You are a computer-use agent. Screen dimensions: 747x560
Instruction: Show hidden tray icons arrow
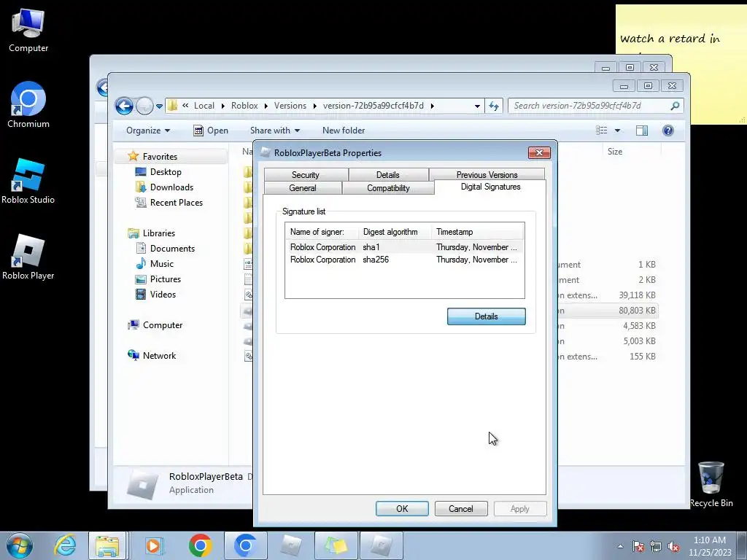pos(620,546)
